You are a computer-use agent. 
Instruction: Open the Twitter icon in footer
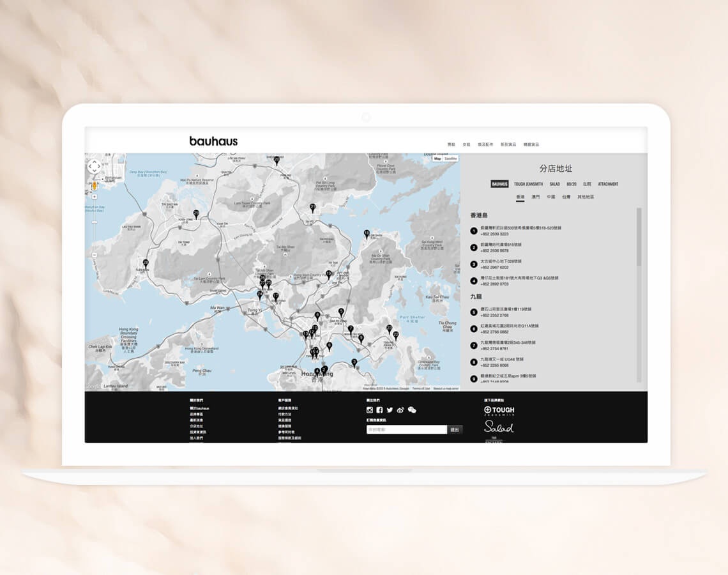tap(390, 410)
